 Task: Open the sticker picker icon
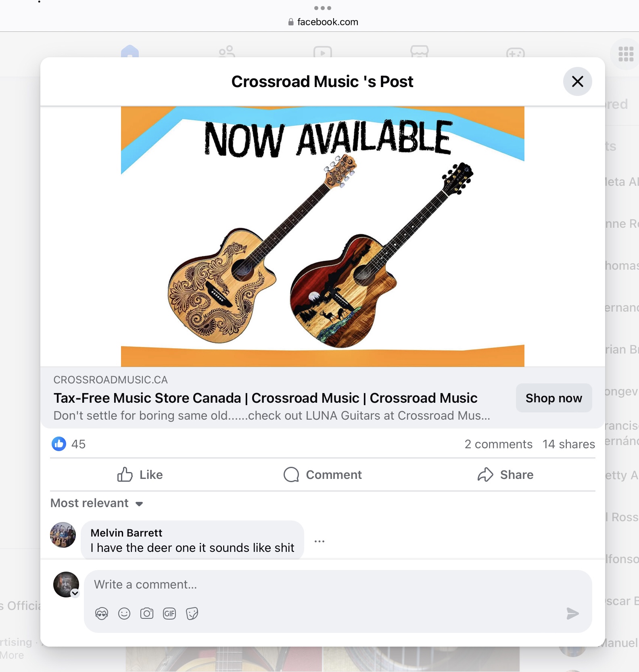pos(192,614)
